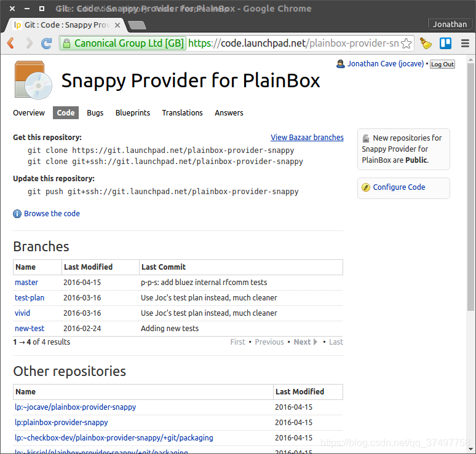476x454 pixels.
Task: Open lp:plainbox-provider-snappy repository link
Action: [x=61, y=423]
